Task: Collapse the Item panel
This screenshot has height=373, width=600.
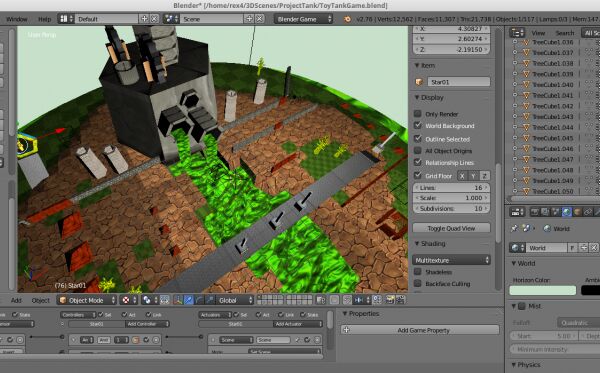Action: point(417,65)
